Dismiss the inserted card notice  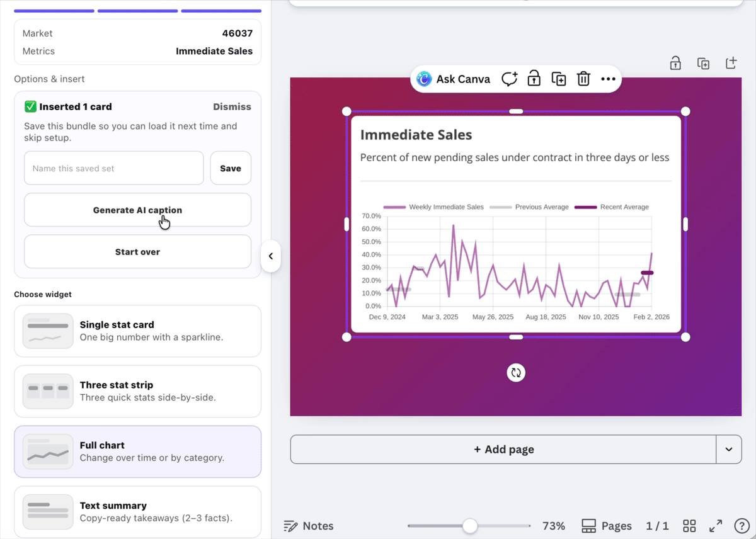click(x=232, y=106)
